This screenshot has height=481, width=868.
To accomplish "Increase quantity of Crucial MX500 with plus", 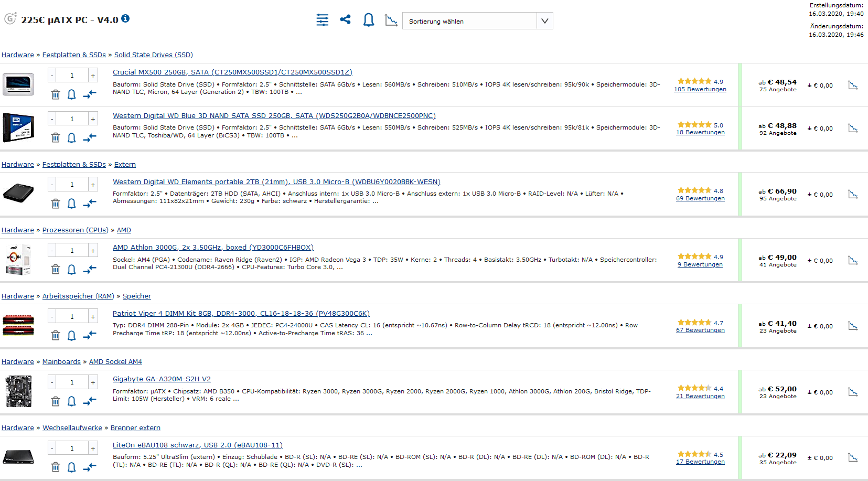I will click(x=93, y=76).
